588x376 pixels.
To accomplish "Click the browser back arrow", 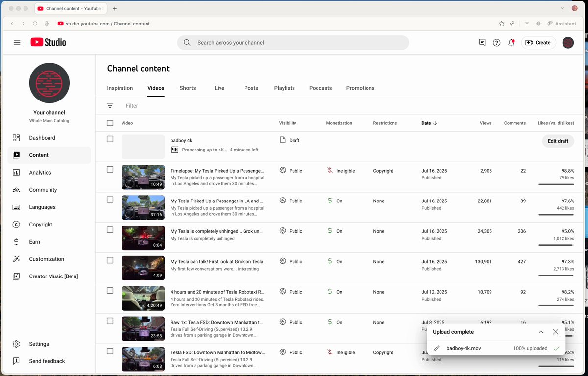I will tap(12, 24).
